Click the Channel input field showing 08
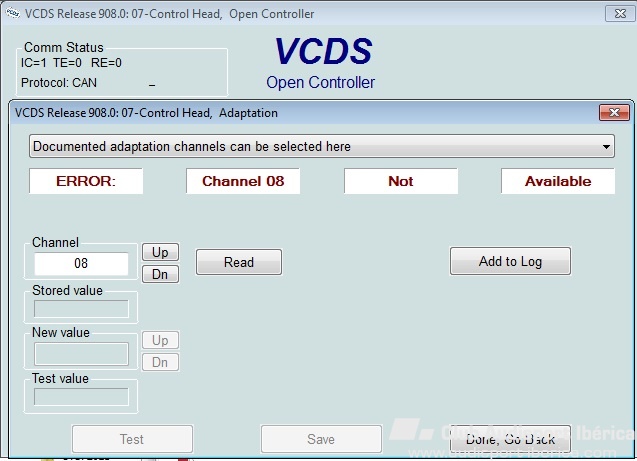This screenshot has width=637, height=461. pyautogui.click(x=81, y=264)
